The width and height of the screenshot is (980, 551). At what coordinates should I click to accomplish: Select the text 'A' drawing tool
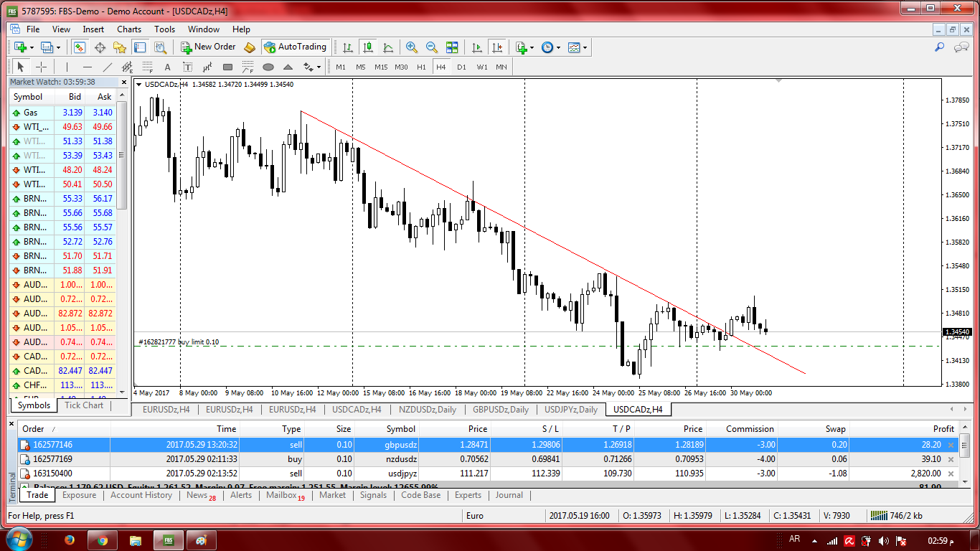(168, 67)
